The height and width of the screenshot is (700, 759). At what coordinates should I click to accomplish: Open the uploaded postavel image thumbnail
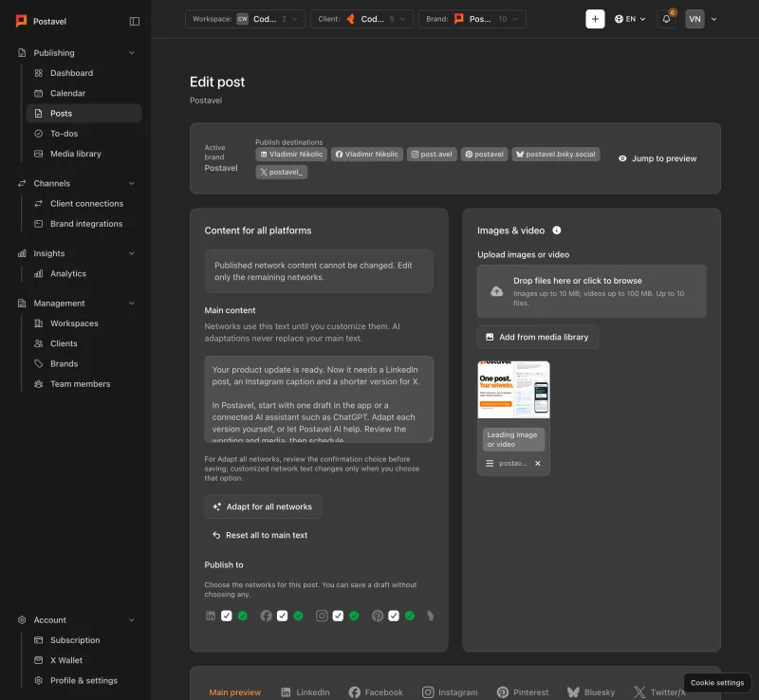click(513, 390)
